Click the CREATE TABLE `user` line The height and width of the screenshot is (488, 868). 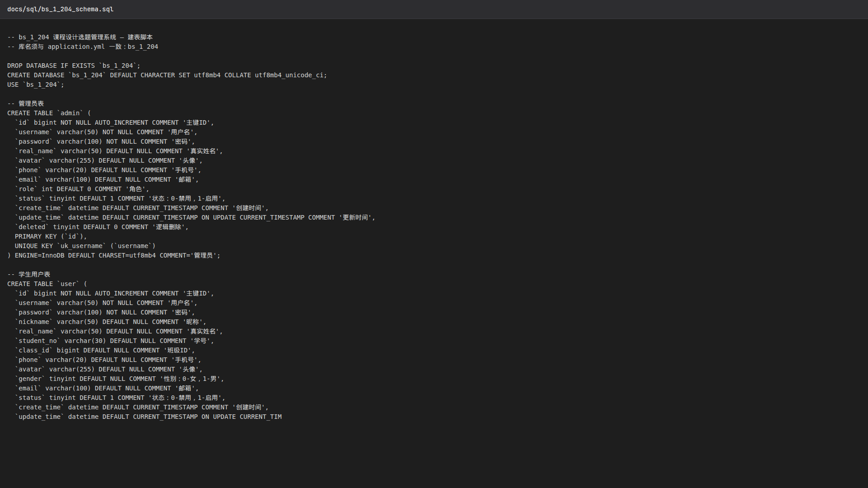(x=47, y=284)
